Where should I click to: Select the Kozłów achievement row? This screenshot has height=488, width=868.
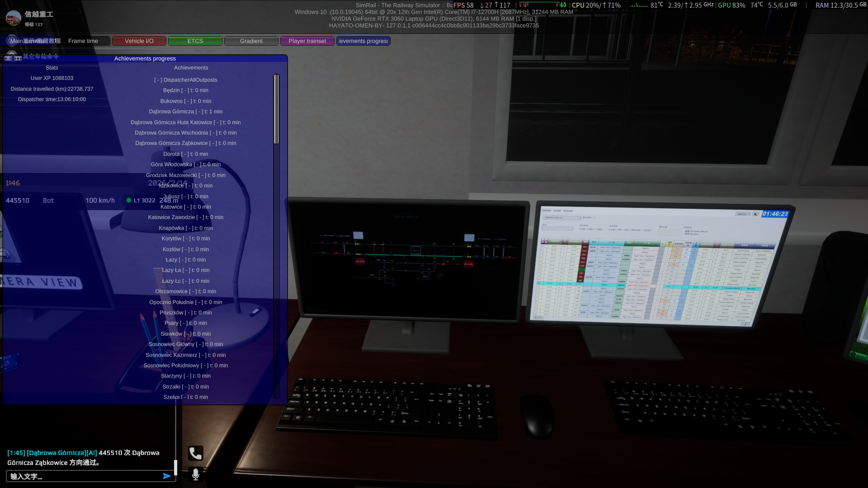186,249
